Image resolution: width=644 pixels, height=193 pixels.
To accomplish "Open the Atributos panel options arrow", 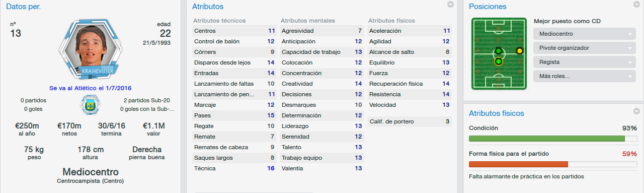I will coord(451,5).
